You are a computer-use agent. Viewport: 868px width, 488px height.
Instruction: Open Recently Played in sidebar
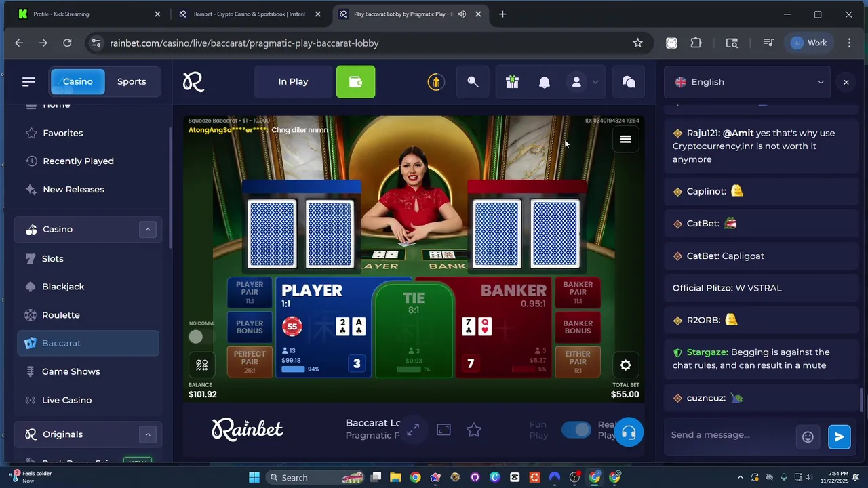pyautogui.click(x=78, y=161)
